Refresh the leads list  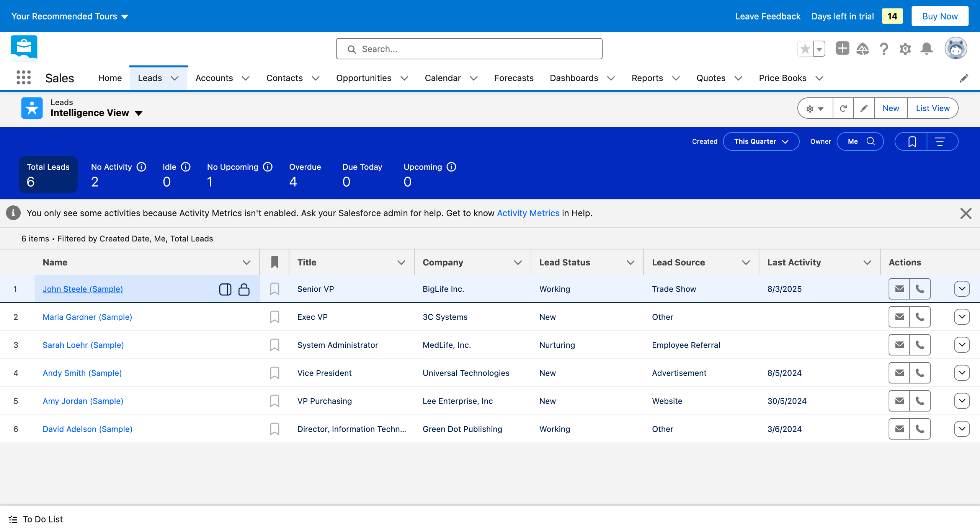(x=843, y=108)
